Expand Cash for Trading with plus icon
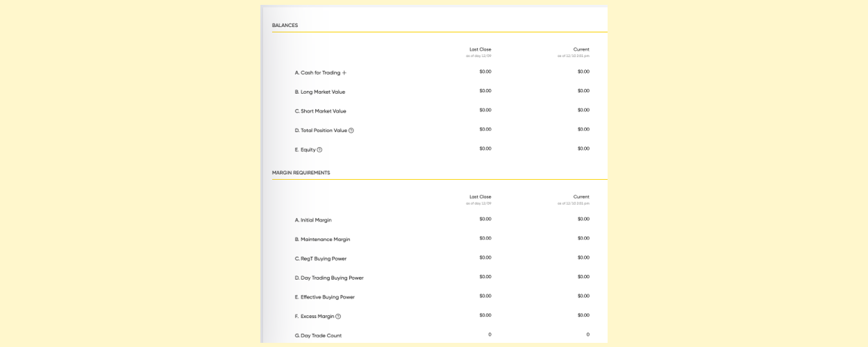The image size is (868, 347). click(x=344, y=73)
